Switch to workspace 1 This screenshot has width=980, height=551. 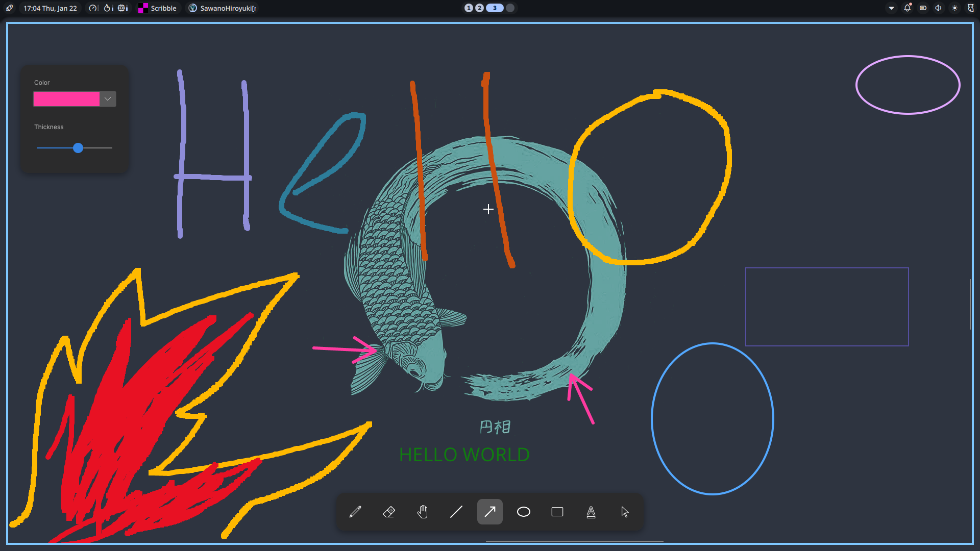(x=469, y=8)
